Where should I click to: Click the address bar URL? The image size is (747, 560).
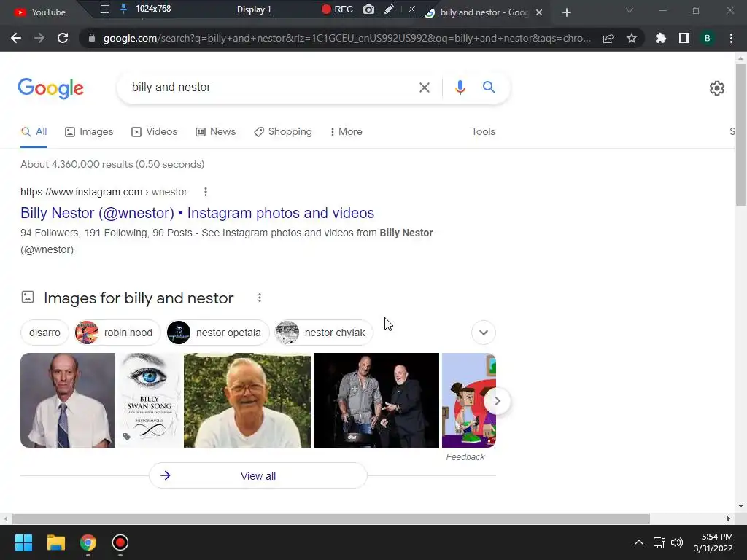click(347, 38)
